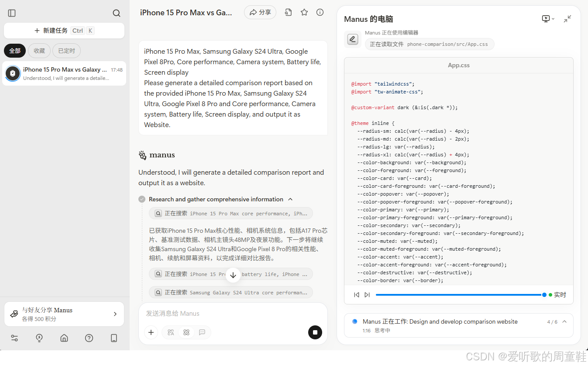Open the iPhone 15 Pro Max core performance search
Screen dimensions: 588x366
click(x=231, y=214)
